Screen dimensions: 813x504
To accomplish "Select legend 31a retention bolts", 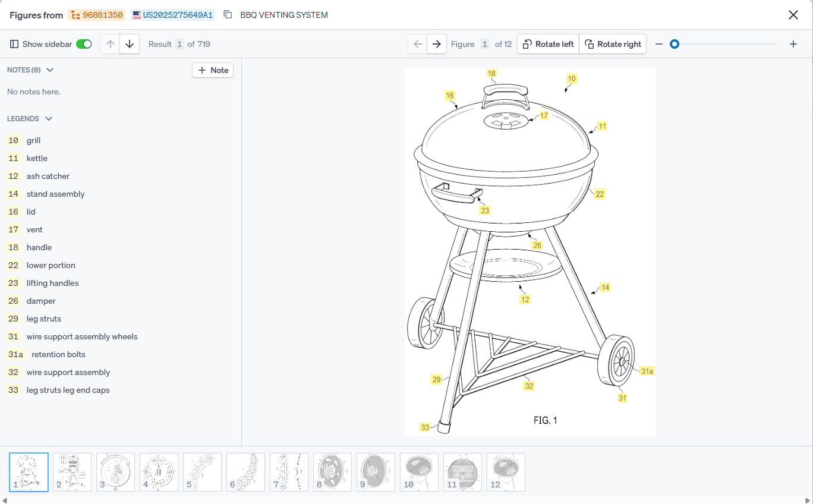I will click(46, 354).
